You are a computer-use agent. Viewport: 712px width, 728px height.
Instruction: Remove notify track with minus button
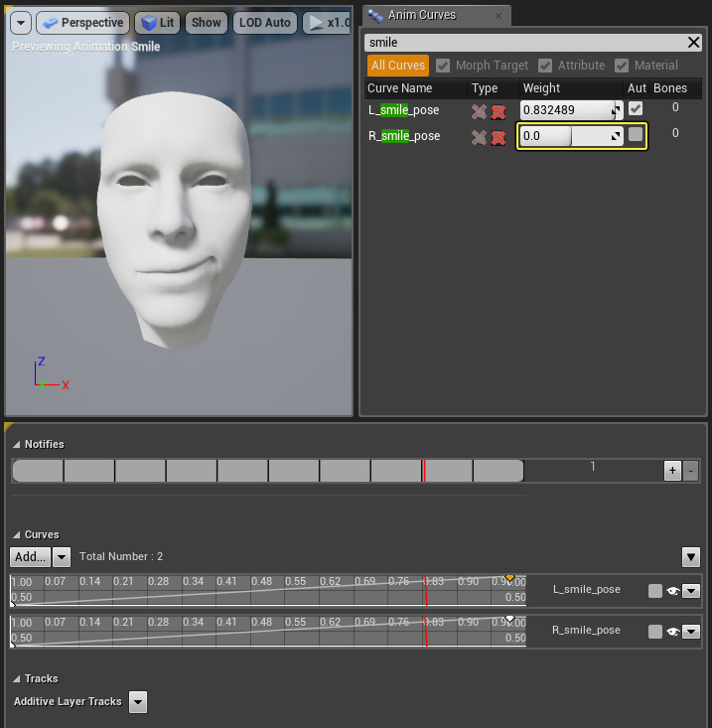point(691,471)
